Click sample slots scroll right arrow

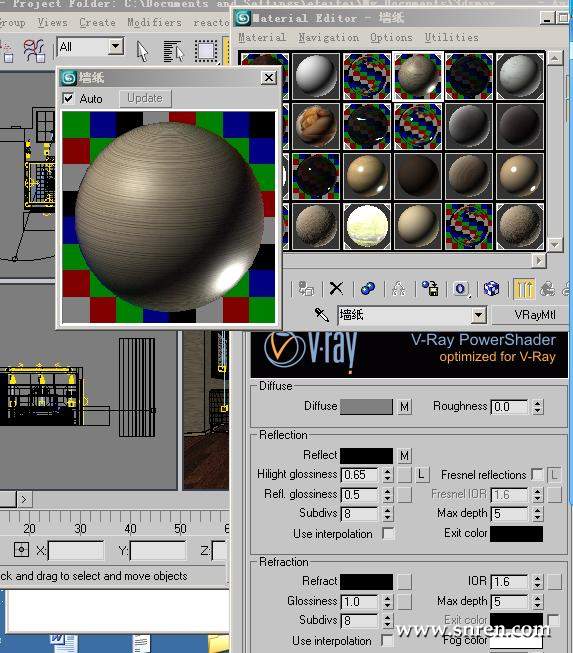(539, 261)
